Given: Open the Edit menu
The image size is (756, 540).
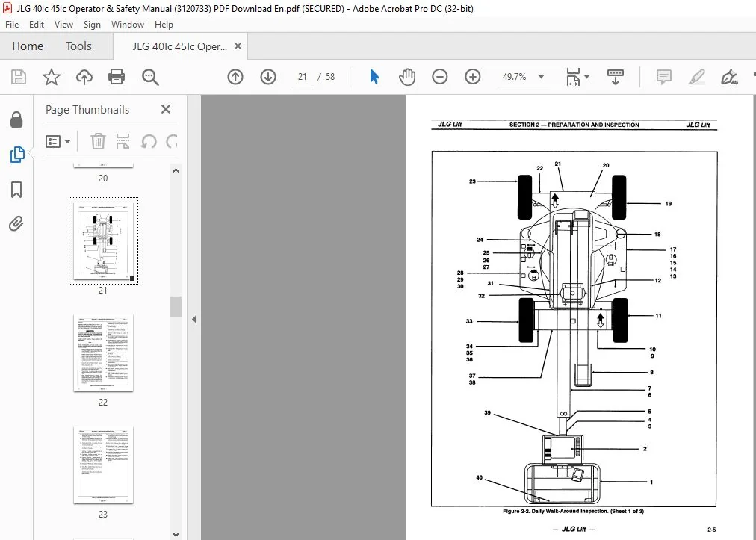Looking at the screenshot, I should [37, 25].
